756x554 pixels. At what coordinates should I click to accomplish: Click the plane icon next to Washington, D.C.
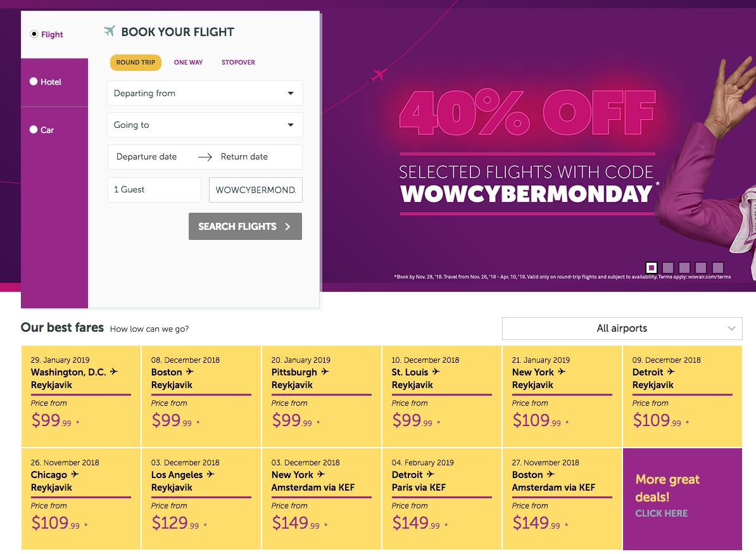[x=114, y=372]
